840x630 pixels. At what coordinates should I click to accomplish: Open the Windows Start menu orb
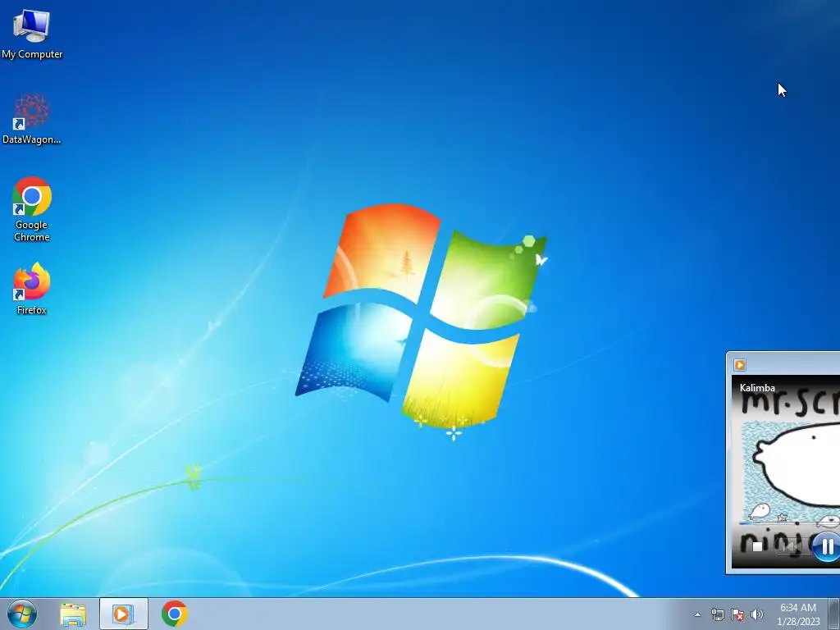pyautogui.click(x=22, y=614)
